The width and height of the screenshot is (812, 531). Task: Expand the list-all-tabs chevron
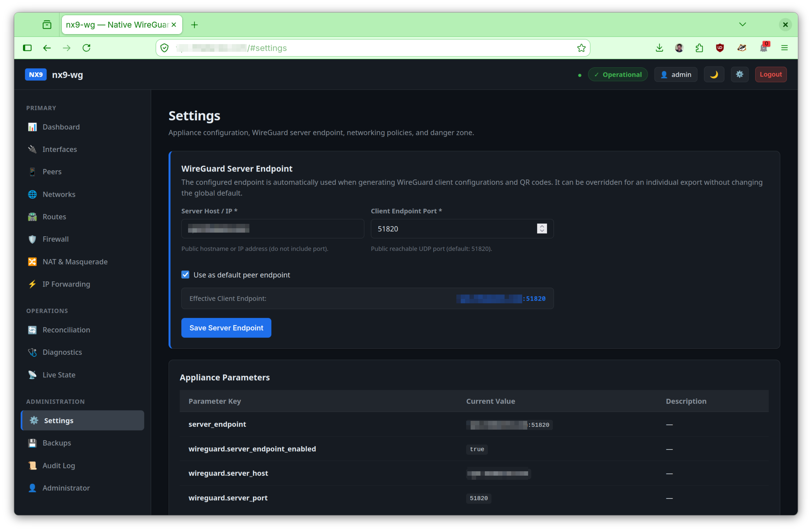coord(742,24)
